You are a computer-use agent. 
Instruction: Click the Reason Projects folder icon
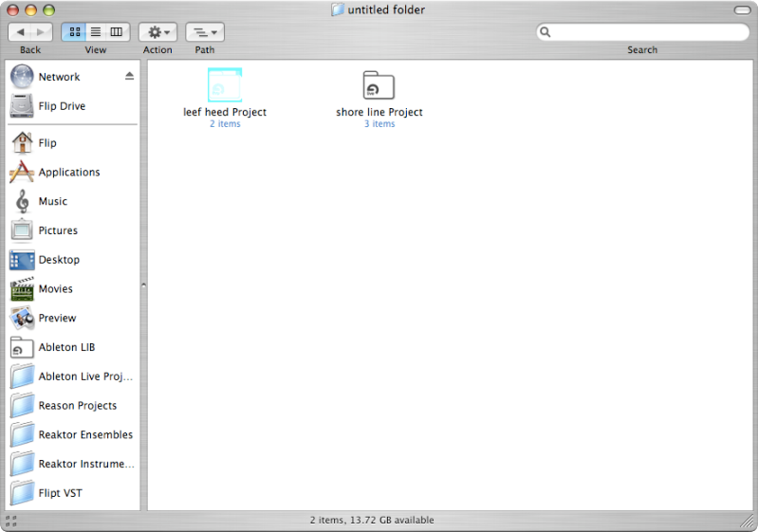(22, 406)
